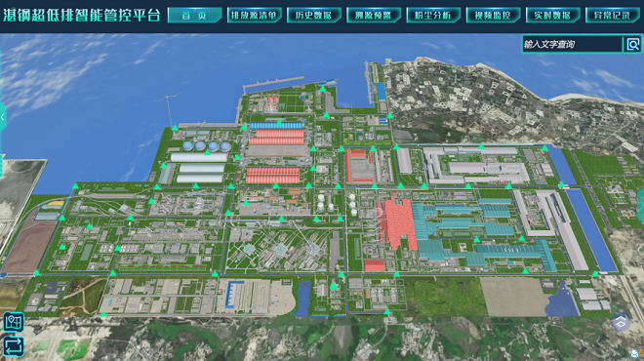Switch to 历史数据 tab
The image size is (644, 361).
[314, 16]
